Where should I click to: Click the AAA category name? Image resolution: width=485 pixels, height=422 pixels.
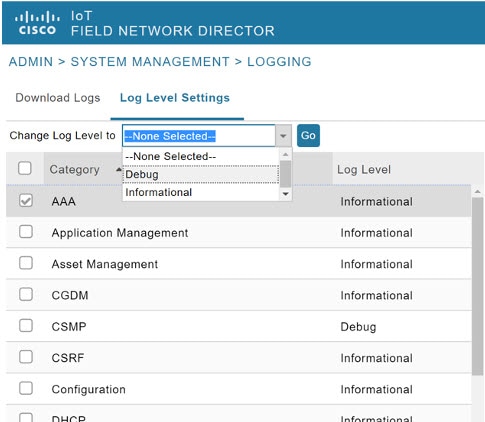coord(64,202)
